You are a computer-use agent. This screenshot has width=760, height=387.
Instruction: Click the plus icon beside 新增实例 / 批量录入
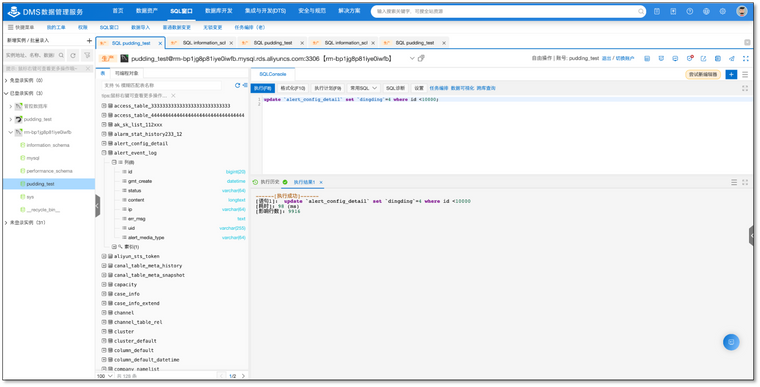click(89, 41)
